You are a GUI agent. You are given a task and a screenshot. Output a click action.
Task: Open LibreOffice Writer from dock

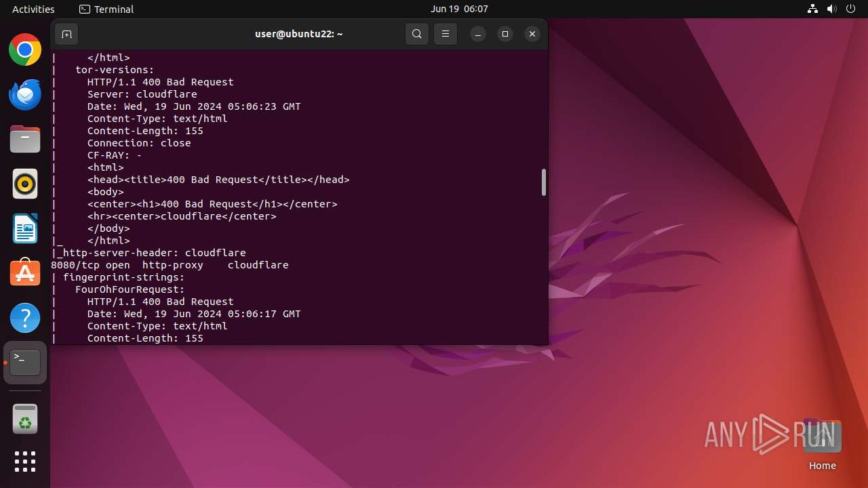pos(25,228)
